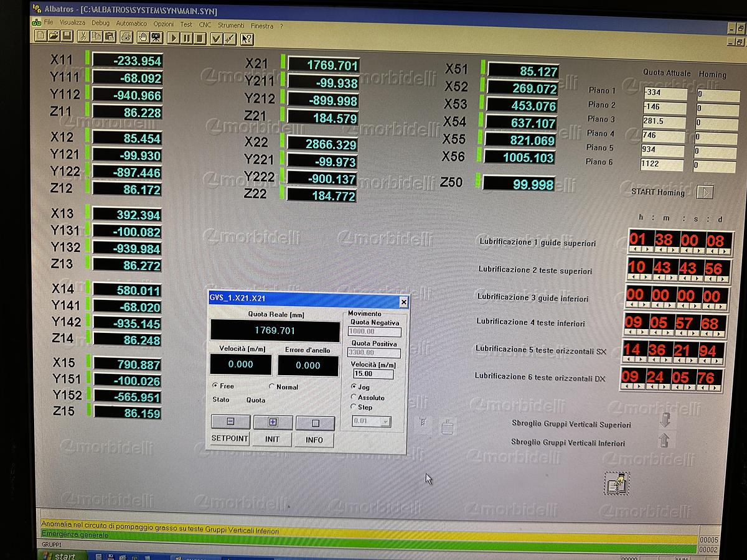Select the Play icon on the toolbar
The image size is (747, 560).
tap(174, 39)
